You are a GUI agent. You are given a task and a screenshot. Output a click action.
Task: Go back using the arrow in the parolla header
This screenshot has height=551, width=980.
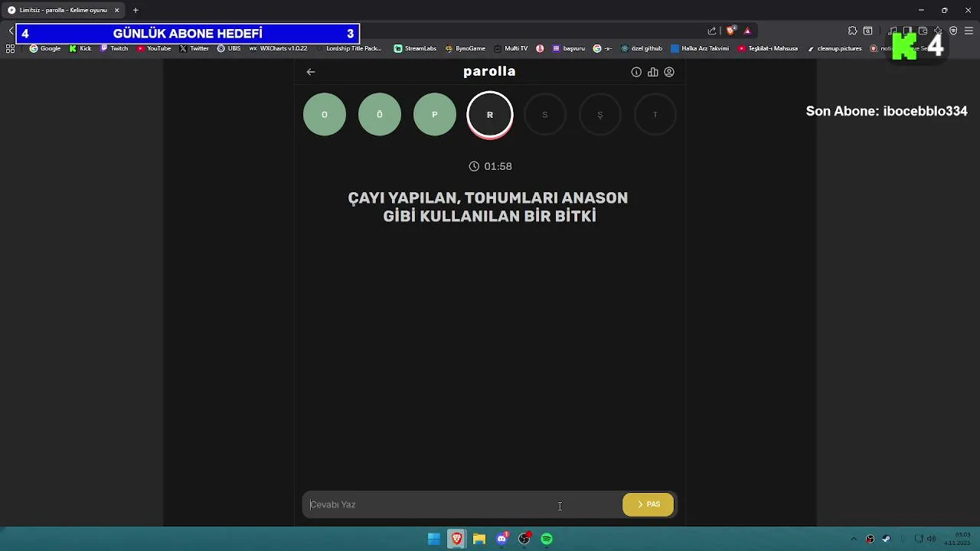coord(310,72)
